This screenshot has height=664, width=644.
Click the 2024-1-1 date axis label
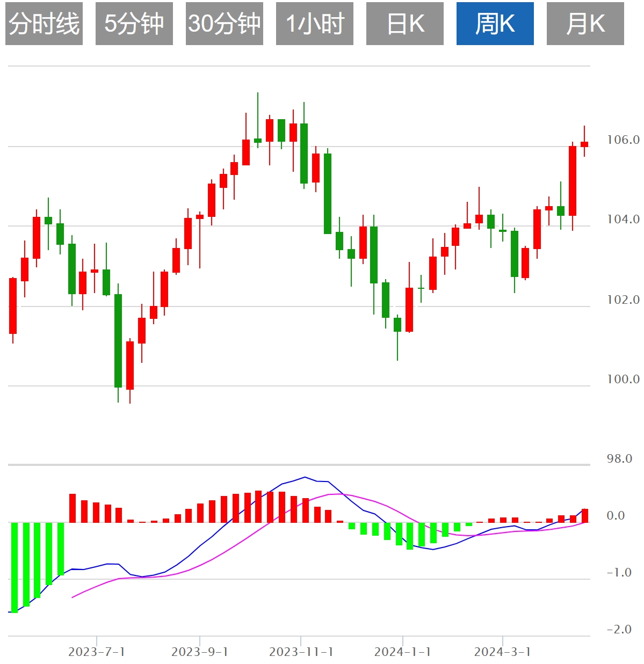[x=403, y=652]
